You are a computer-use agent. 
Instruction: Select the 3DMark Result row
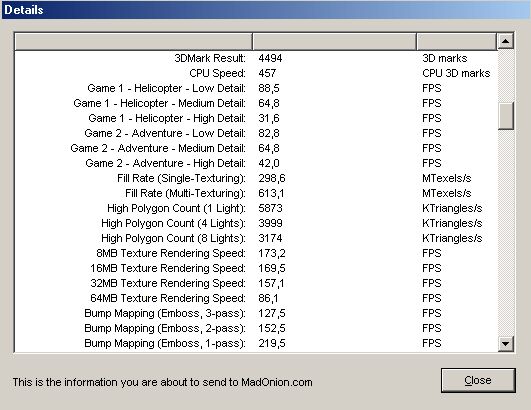256,58
